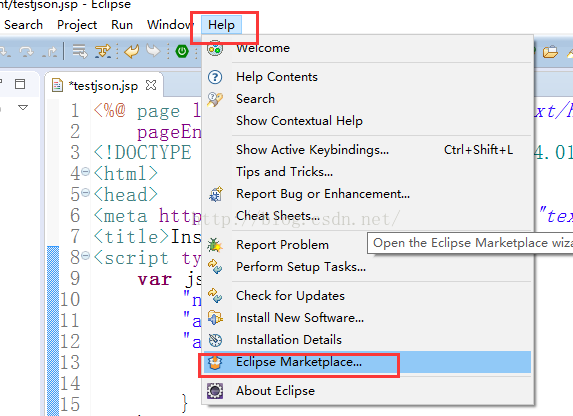573x416 pixels.
Task: Close the Help menu via Help
Action: [x=221, y=25]
